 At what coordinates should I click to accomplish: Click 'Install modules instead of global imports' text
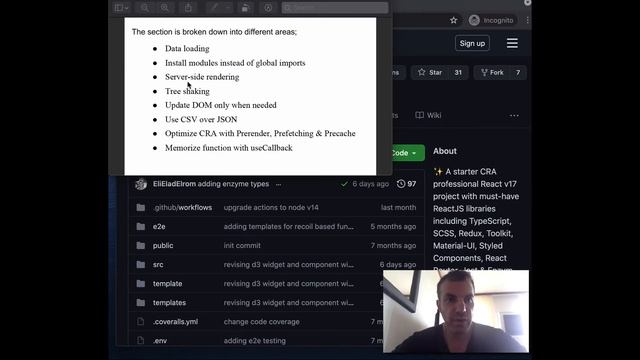coord(235,63)
